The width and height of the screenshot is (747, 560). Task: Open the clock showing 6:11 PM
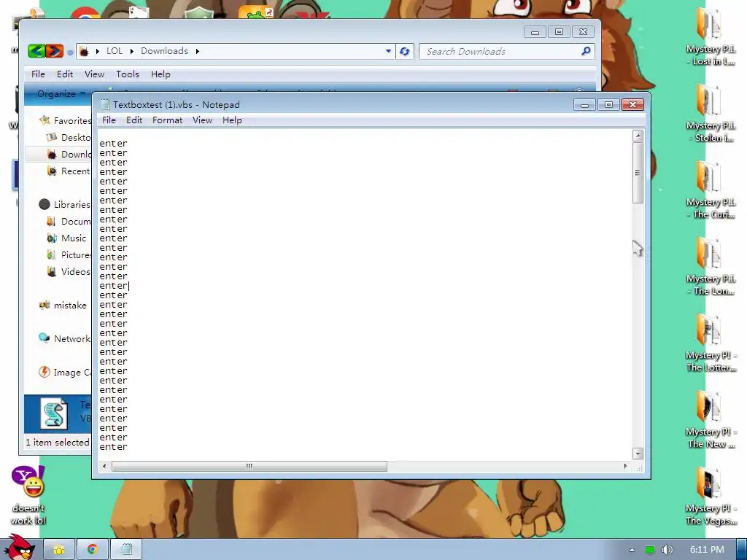707,550
